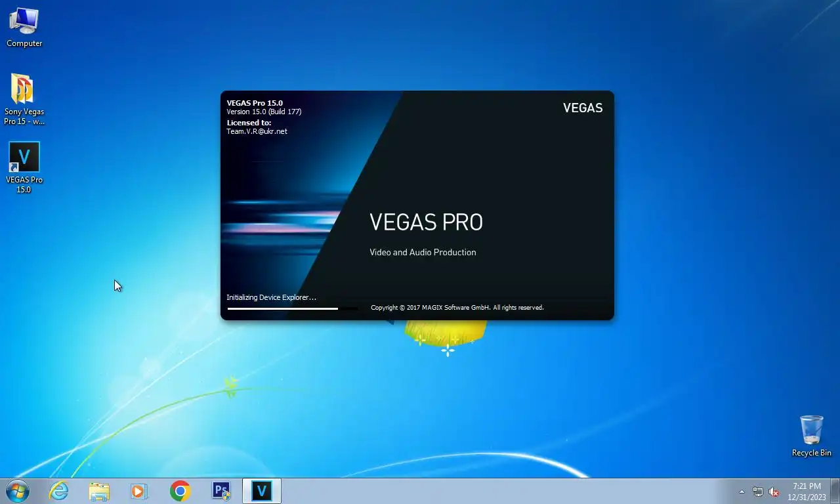Image resolution: width=840 pixels, height=504 pixels.
Task: Click the 'Video and Audio Production' subtitle
Action: pos(423,252)
